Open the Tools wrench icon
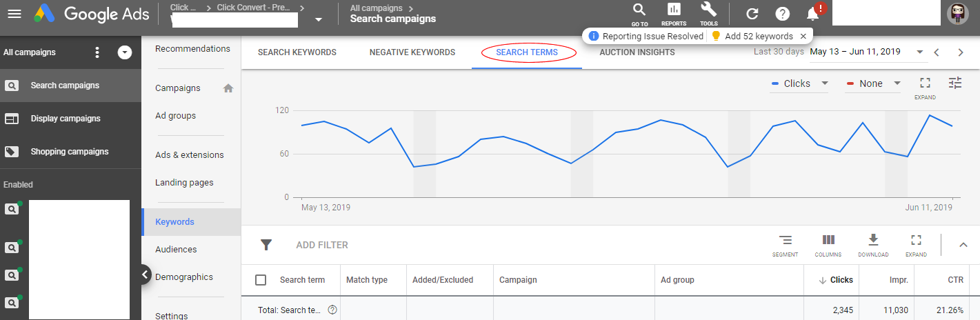Viewport: 980px width, 320px height. (x=708, y=14)
